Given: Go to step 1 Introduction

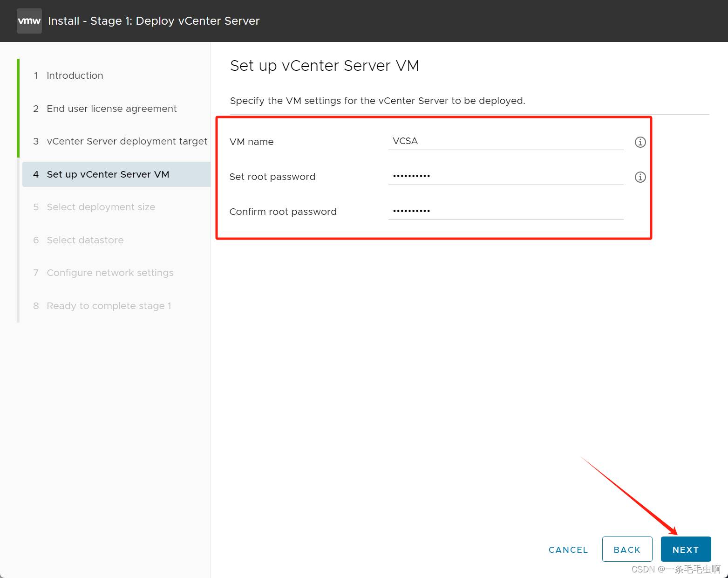Looking at the screenshot, I should coord(75,76).
